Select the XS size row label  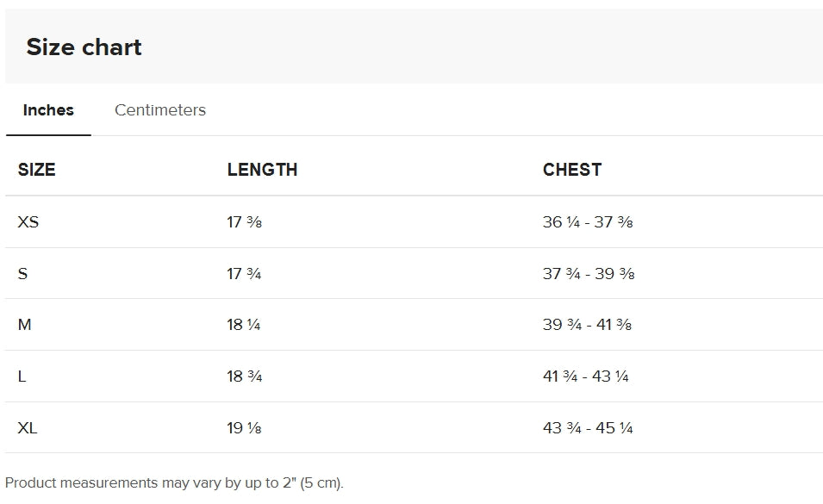pos(28,221)
